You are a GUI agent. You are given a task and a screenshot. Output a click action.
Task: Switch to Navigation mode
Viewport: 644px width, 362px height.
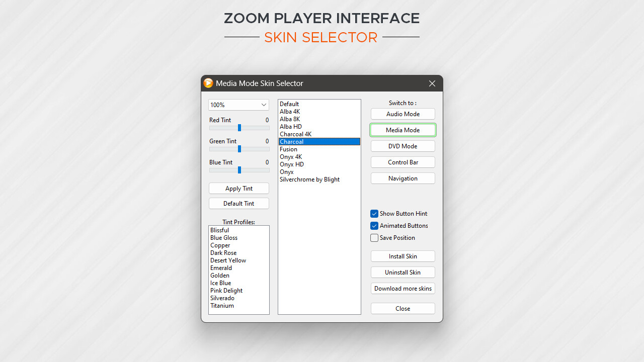(x=403, y=178)
